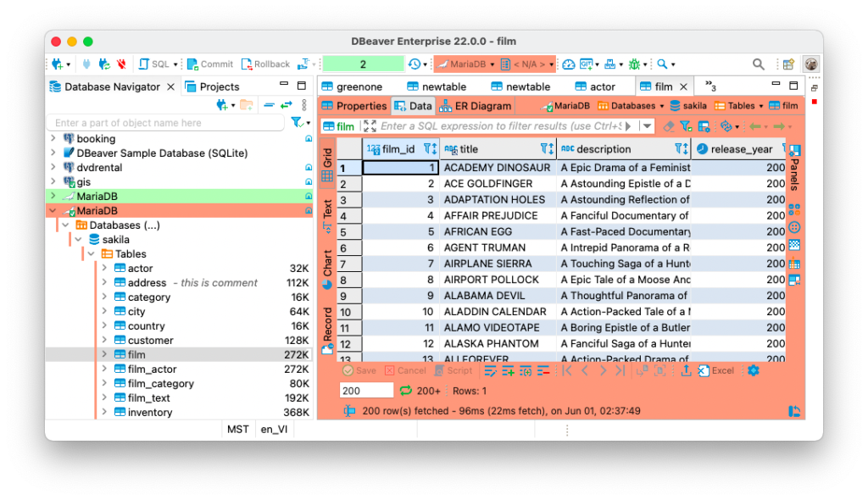The width and height of the screenshot is (868, 500).
Task: Collapse the sakila database node
Action: click(x=79, y=240)
